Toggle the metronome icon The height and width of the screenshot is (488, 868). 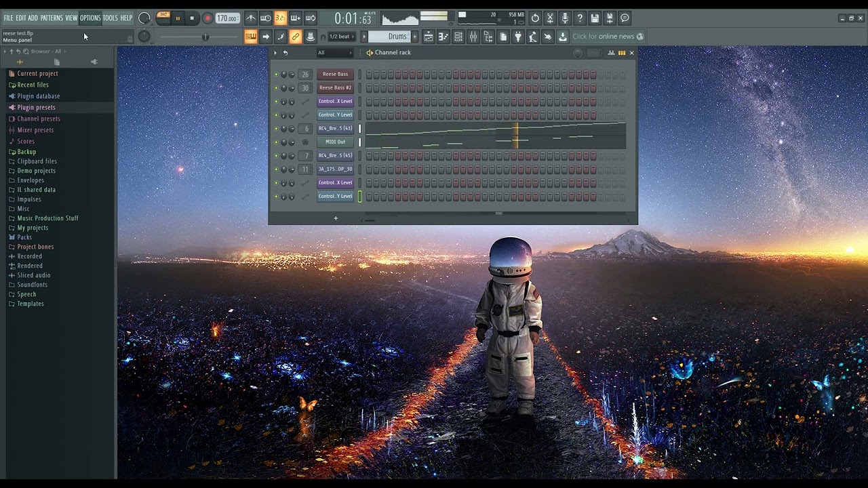pos(251,18)
